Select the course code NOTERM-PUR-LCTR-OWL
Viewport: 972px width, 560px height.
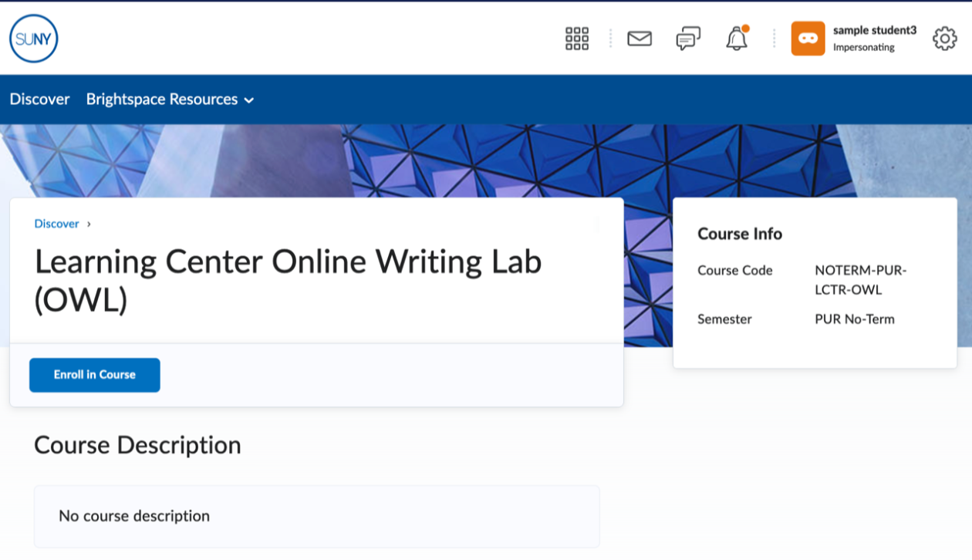(x=860, y=280)
